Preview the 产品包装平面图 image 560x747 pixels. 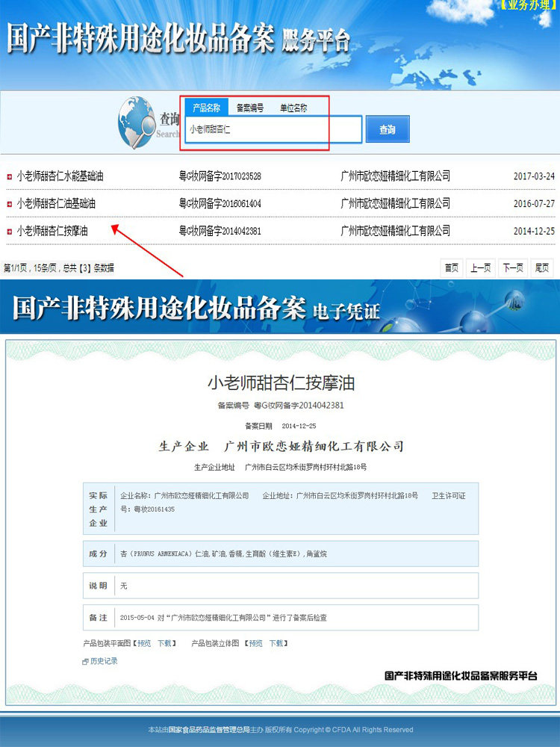coord(144,644)
